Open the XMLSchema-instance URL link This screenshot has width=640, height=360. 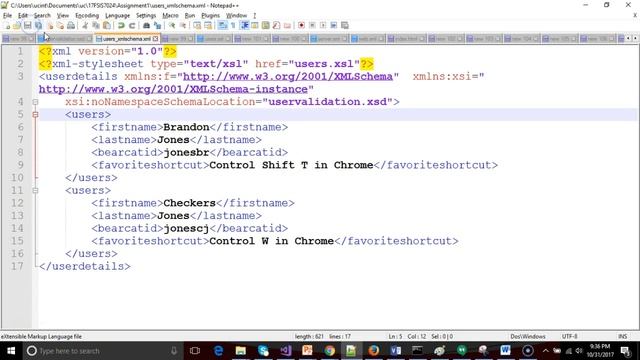click(173, 89)
